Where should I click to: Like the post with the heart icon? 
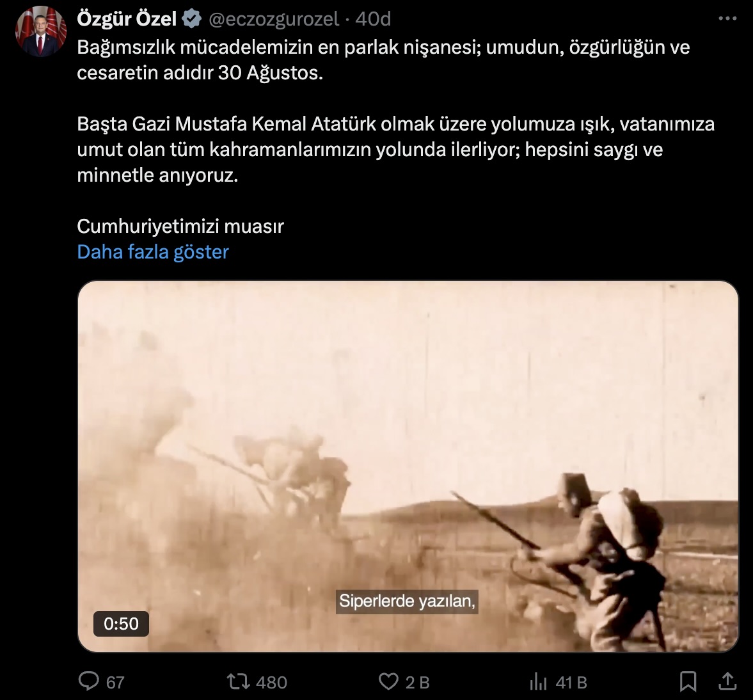388,681
